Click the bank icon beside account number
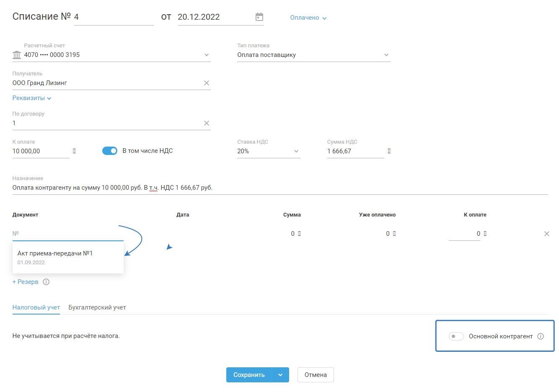 (17, 55)
